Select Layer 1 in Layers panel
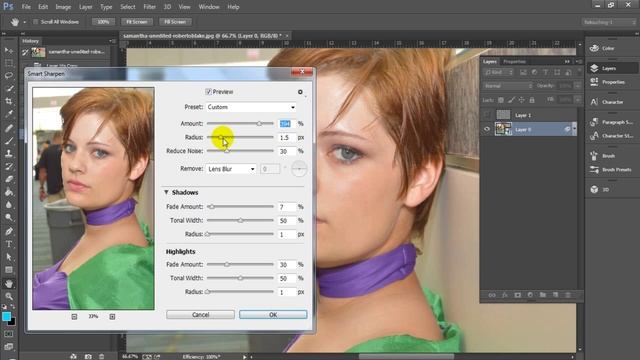 point(529,115)
